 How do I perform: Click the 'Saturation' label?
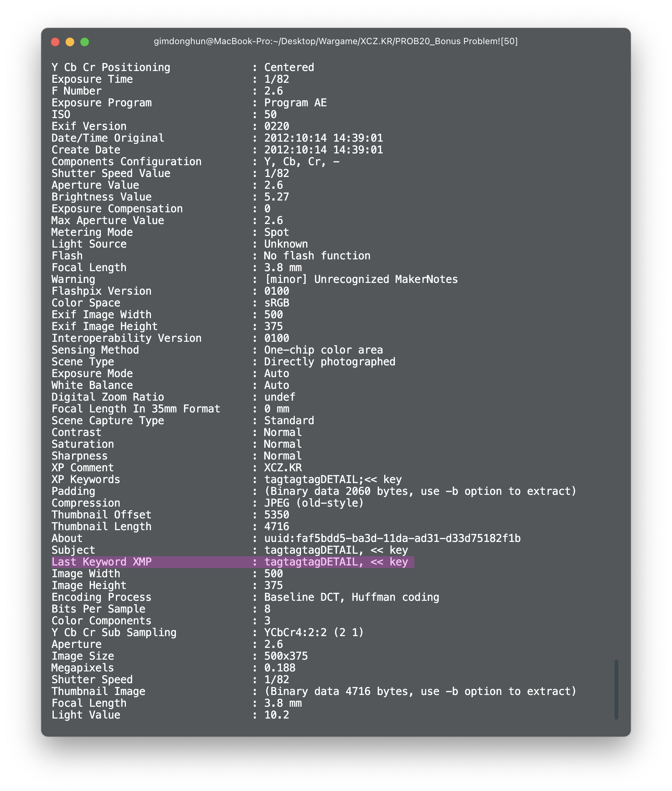coord(83,444)
